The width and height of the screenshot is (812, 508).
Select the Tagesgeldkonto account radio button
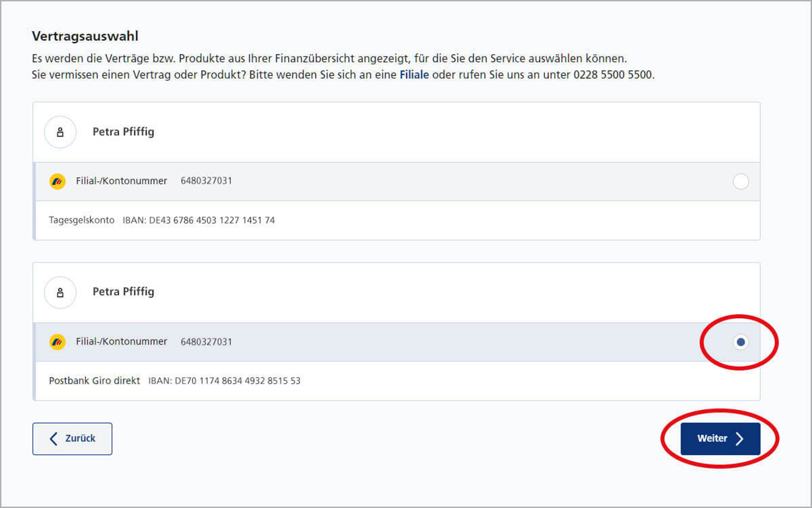(741, 181)
